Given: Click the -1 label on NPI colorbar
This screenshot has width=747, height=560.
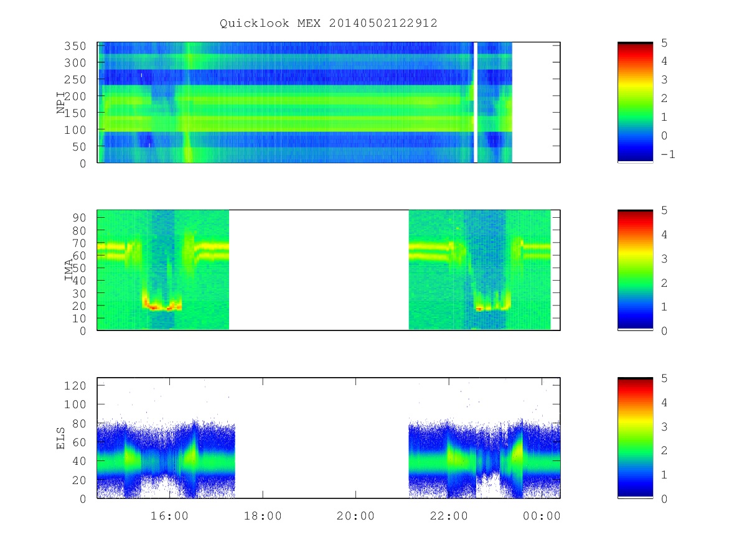Looking at the screenshot, I should tap(668, 154).
